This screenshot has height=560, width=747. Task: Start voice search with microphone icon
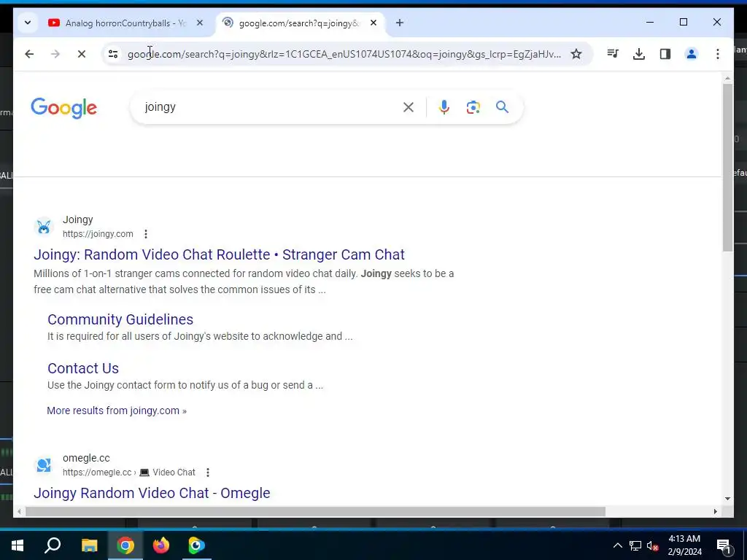pos(444,108)
